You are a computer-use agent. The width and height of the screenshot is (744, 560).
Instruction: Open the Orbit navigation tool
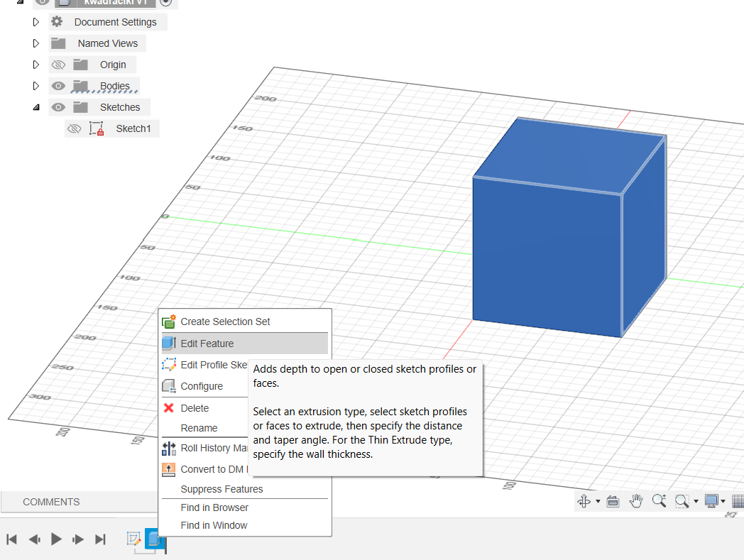(584, 500)
